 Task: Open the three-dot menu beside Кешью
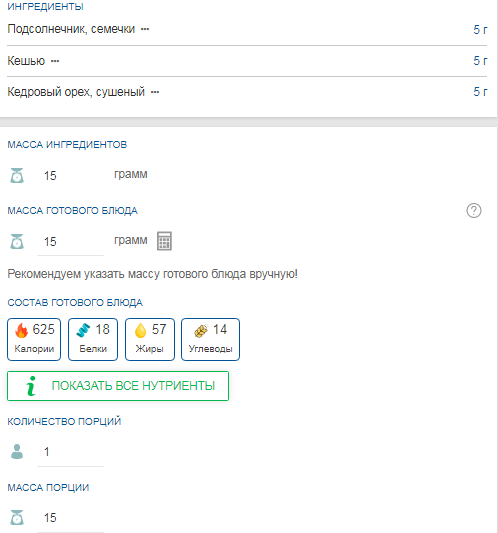55,61
